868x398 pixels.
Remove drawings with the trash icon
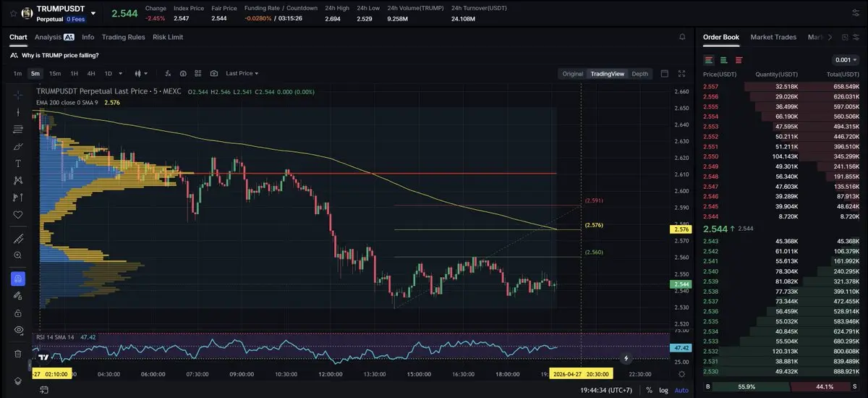pos(18,354)
